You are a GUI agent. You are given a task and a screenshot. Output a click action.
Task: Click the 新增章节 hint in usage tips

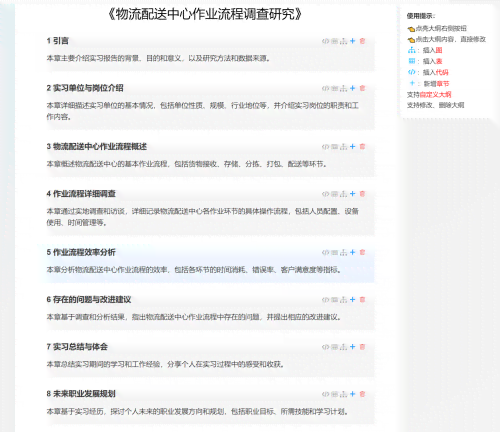(436, 84)
